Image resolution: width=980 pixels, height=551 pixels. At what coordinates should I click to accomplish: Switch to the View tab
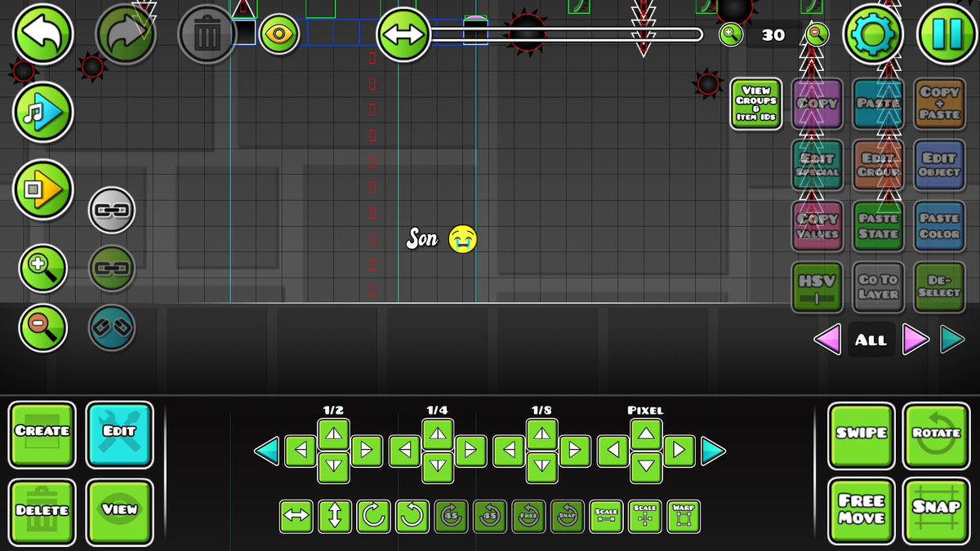point(119,512)
